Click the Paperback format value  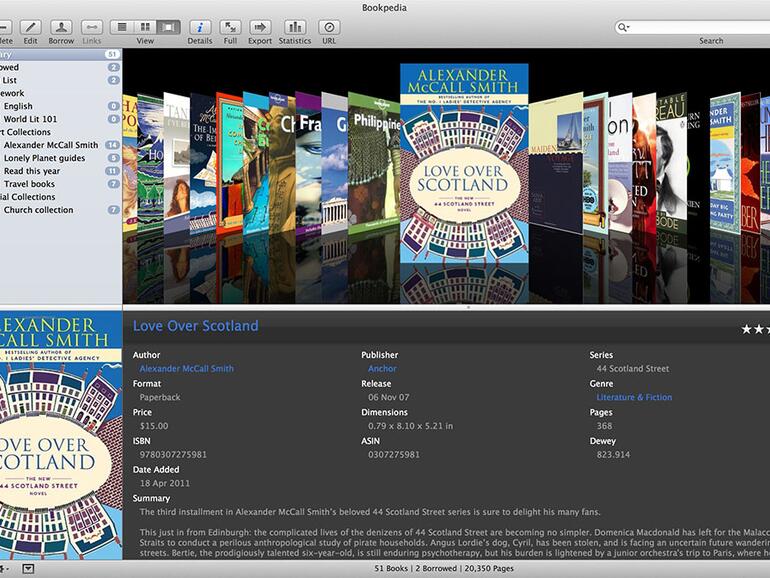tap(160, 397)
